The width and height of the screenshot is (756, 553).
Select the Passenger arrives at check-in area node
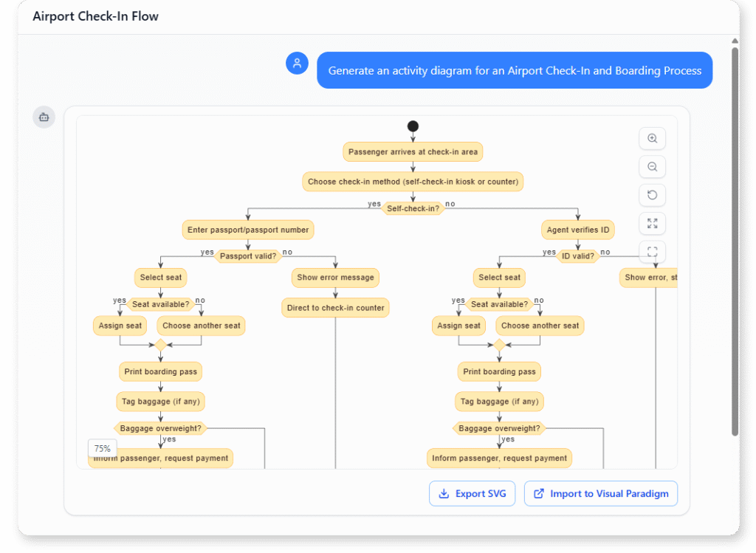coord(412,151)
